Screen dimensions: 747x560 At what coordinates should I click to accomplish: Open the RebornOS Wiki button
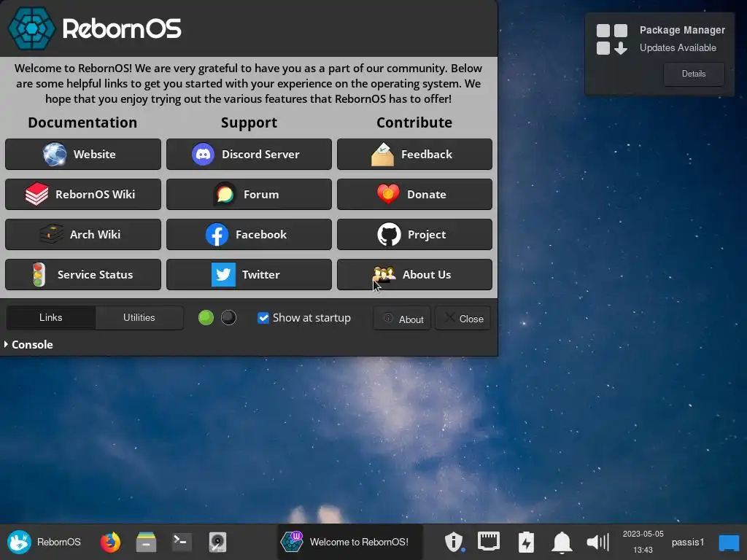point(83,194)
